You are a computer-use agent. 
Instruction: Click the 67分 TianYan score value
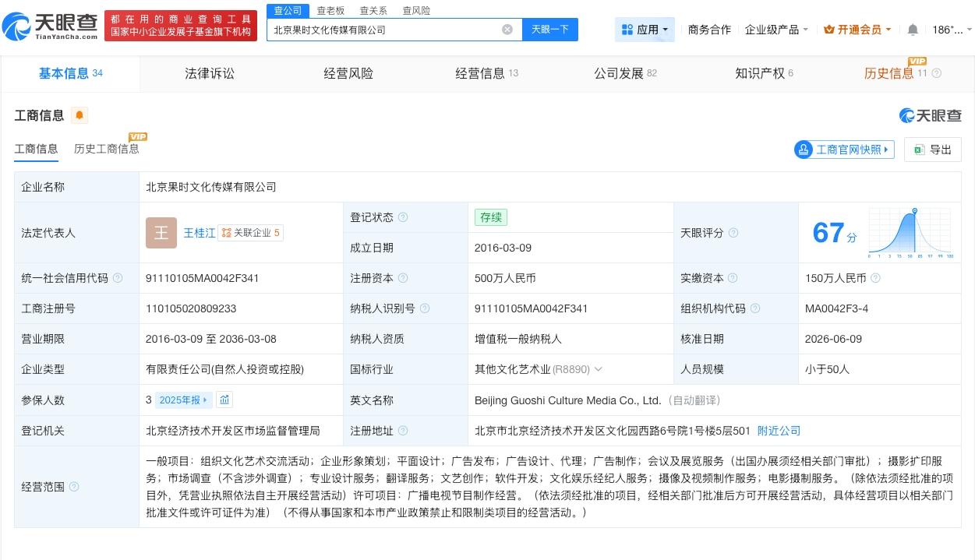pyautogui.click(x=834, y=233)
